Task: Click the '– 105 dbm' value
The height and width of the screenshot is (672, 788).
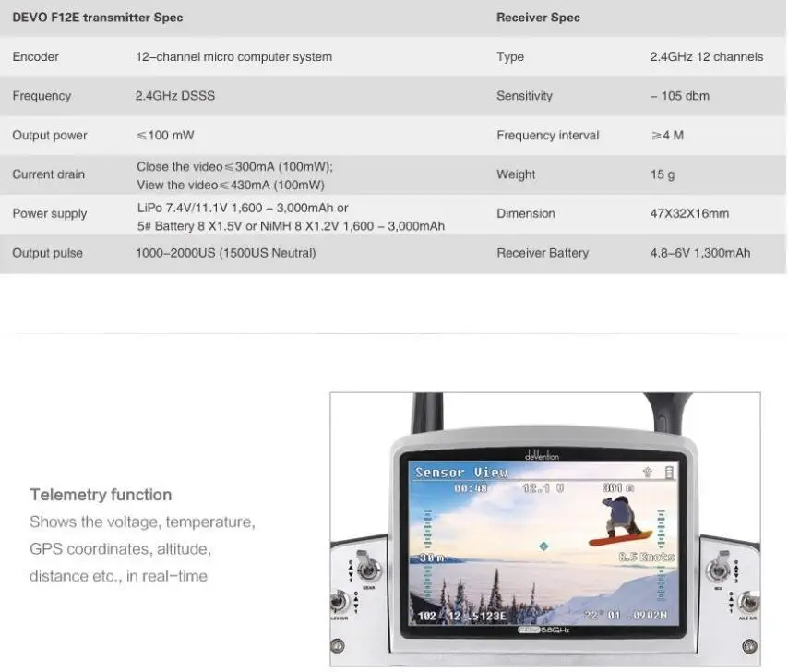Action: (x=680, y=96)
